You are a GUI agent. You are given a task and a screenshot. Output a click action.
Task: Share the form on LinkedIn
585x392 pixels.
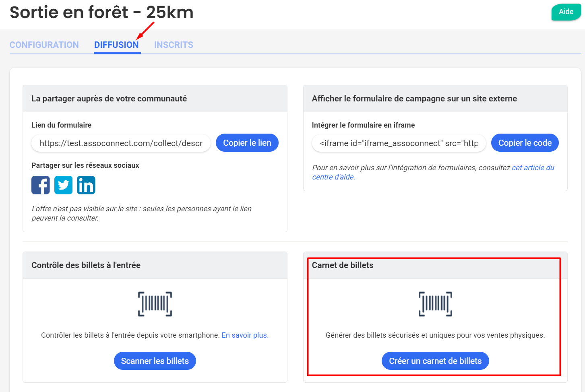pyautogui.click(x=86, y=185)
